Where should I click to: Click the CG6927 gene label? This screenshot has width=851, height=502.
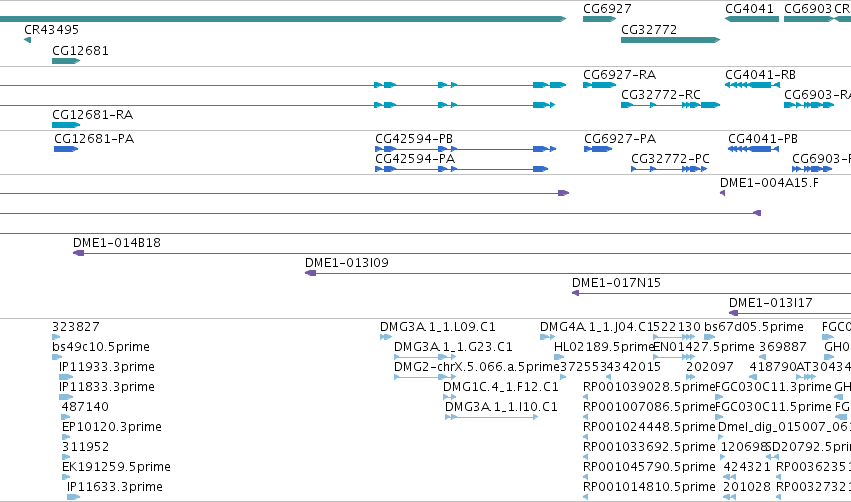click(607, 9)
